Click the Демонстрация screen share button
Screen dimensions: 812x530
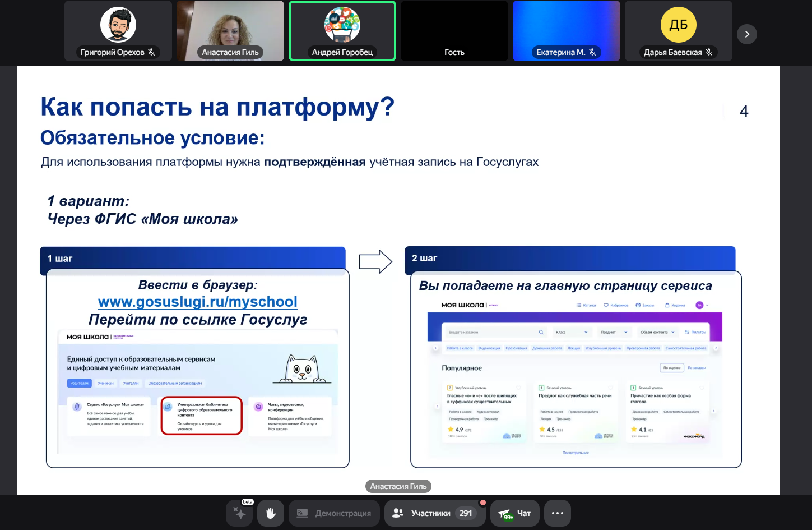334,513
